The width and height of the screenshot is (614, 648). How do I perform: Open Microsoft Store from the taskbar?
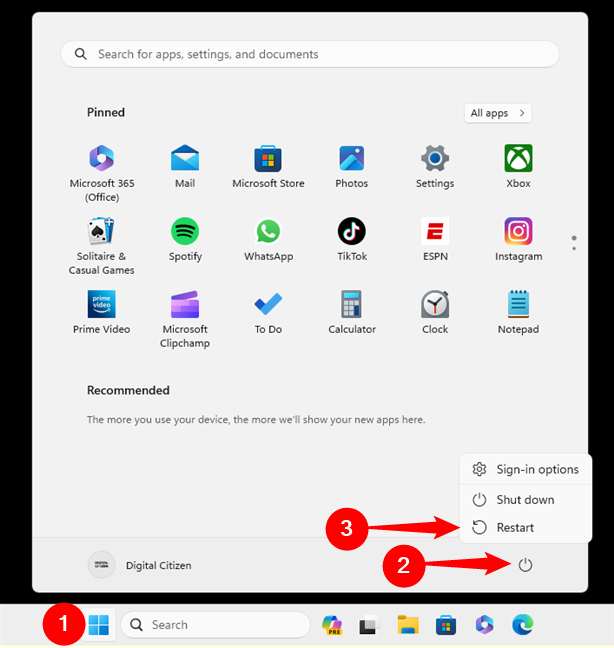coord(446,624)
